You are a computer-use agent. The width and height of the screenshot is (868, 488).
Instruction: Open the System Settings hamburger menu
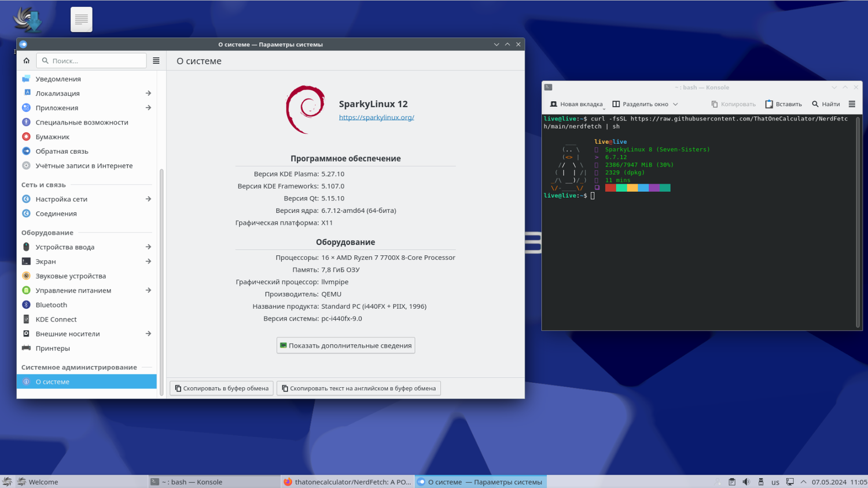tap(156, 61)
